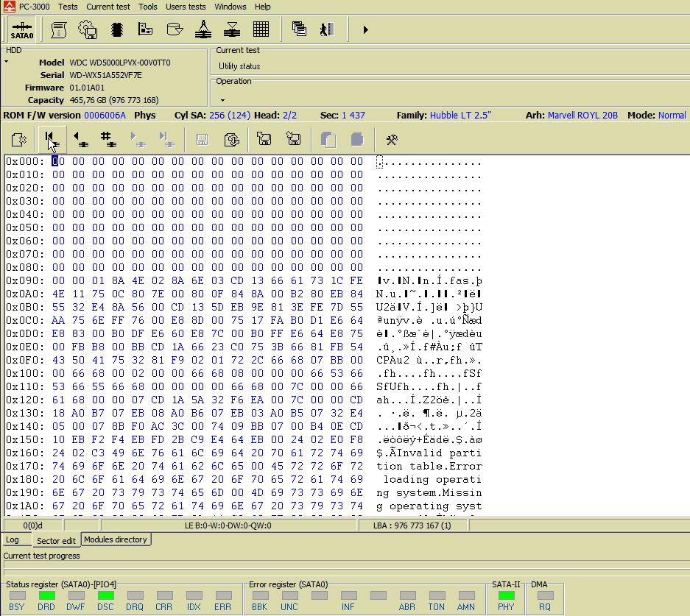Viewport: 690px width, 616px height.
Task: Click the greyed paste icon
Action: [x=357, y=140]
